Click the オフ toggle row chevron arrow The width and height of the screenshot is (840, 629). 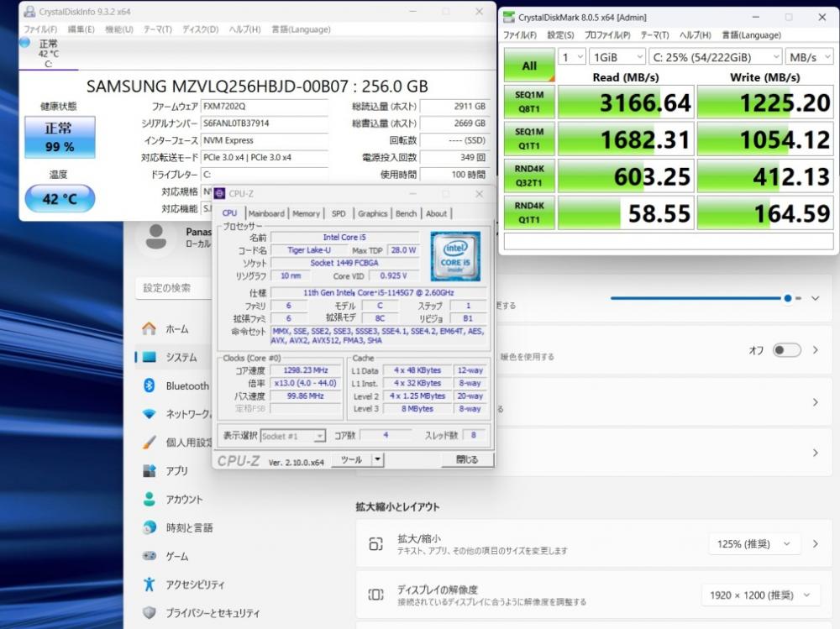pos(816,350)
